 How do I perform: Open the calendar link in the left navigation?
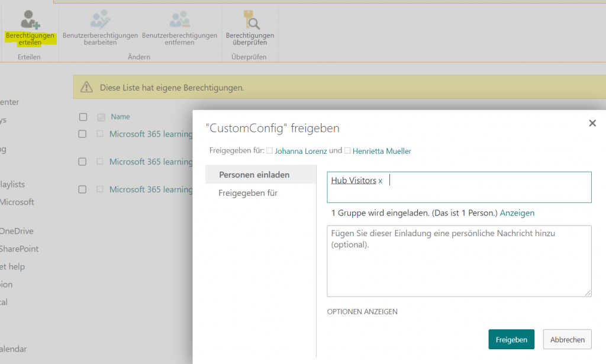point(14,349)
